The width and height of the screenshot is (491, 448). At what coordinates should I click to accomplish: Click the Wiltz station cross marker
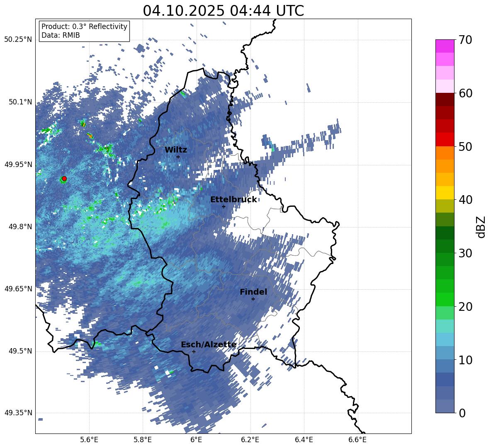pyautogui.click(x=178, y=157)
